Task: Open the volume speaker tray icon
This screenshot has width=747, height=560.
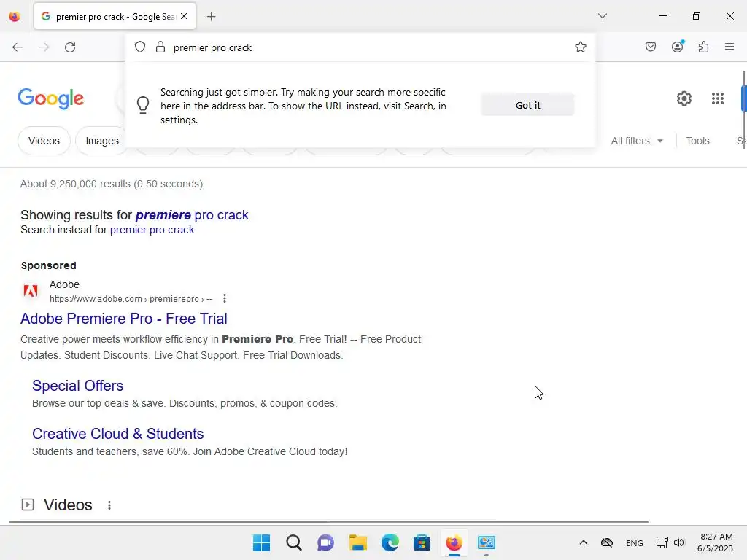Action: pos(679,542)
